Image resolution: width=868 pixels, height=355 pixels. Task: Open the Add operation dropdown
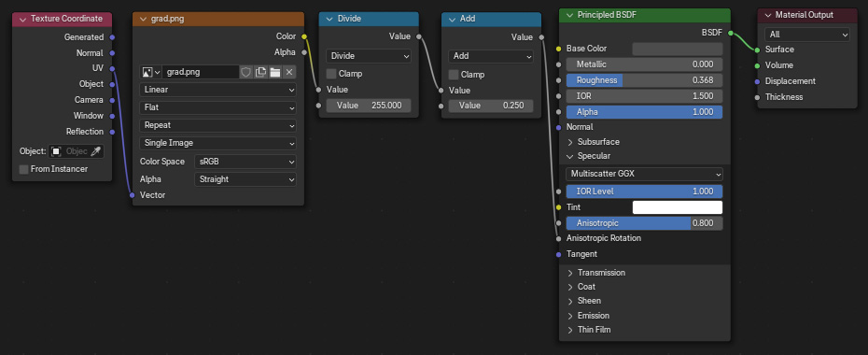click(x=491, y=56)
